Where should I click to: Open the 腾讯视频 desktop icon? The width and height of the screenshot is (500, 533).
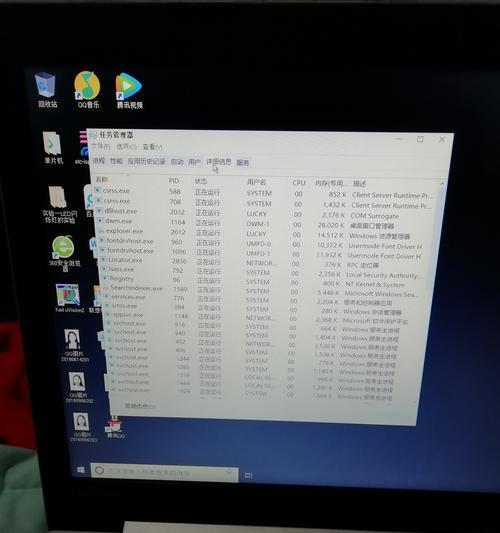tap(129, 91)
